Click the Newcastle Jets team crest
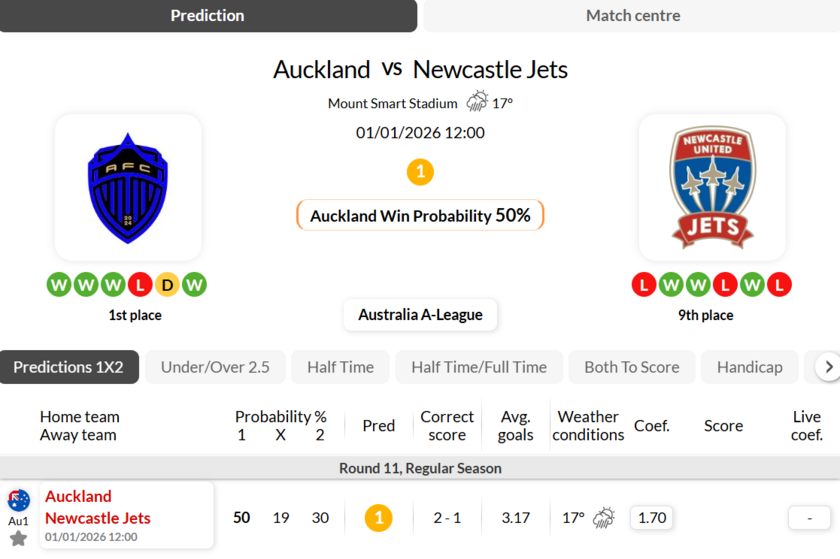The width and height of the screenshot is (840, 559). coord(712,188)
